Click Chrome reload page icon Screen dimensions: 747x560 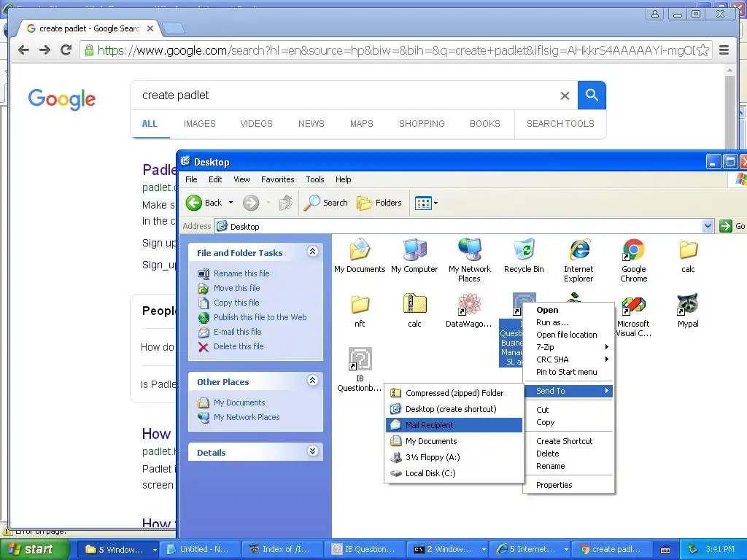(x=66, y=50)
